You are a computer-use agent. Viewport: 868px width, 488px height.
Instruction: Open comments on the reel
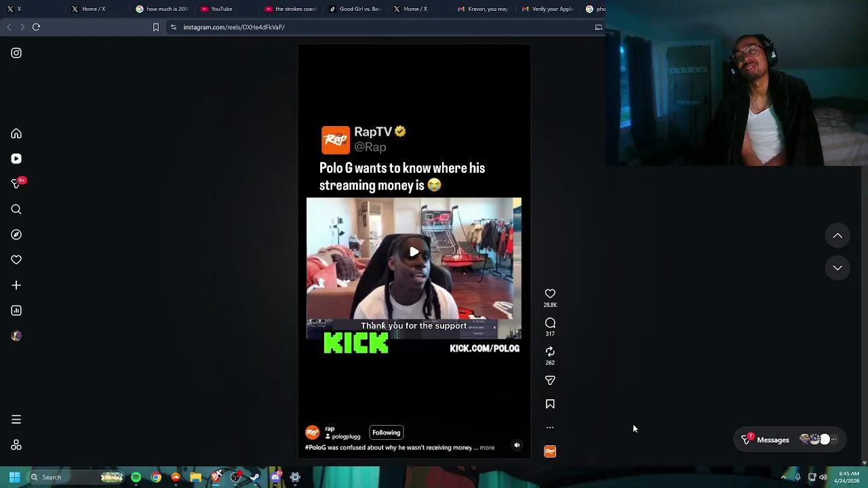550,323
